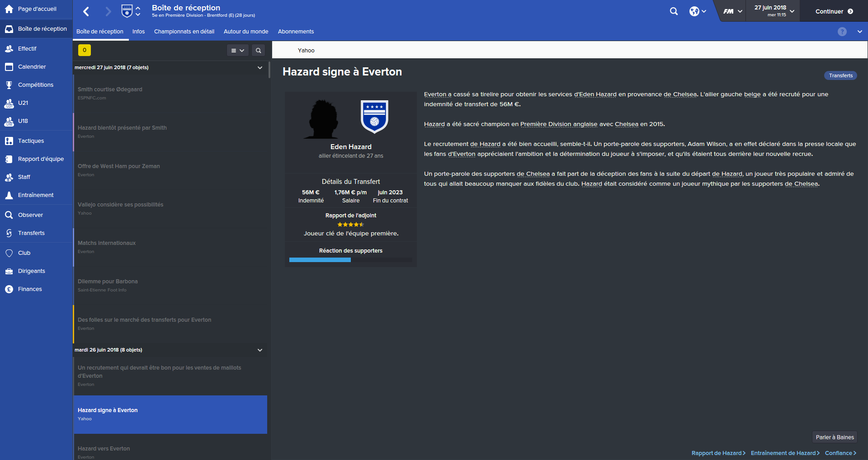
Task: Click the Everton club badge
Action: 374,117
